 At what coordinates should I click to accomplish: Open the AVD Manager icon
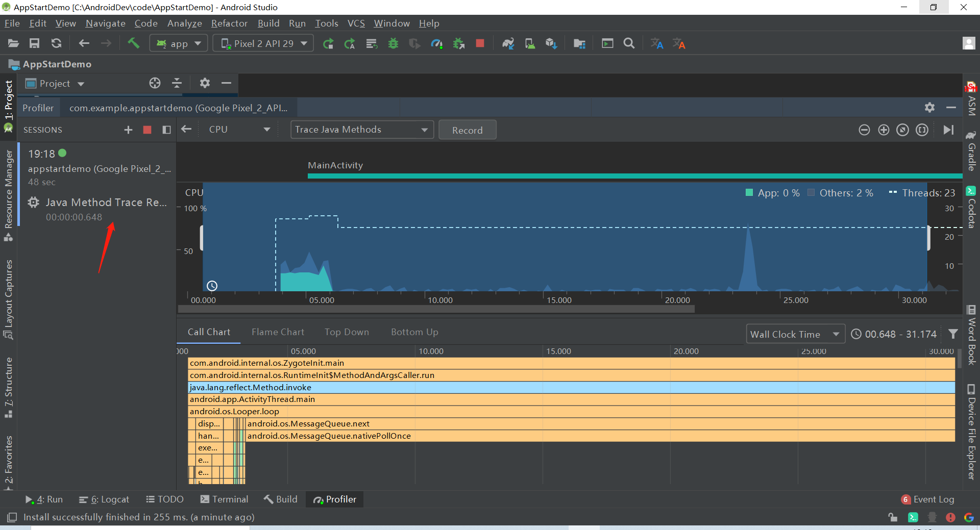click(530, 44)
